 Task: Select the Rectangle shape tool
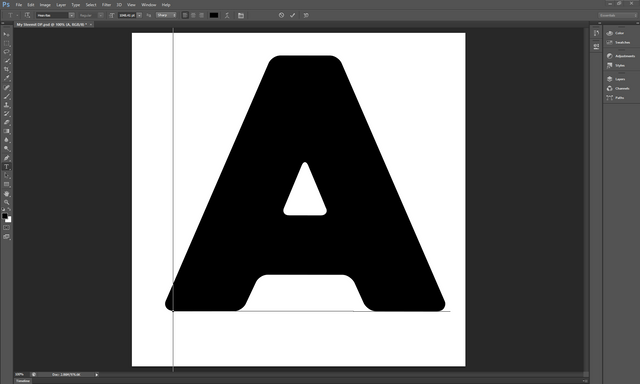[x=6, y=184]
